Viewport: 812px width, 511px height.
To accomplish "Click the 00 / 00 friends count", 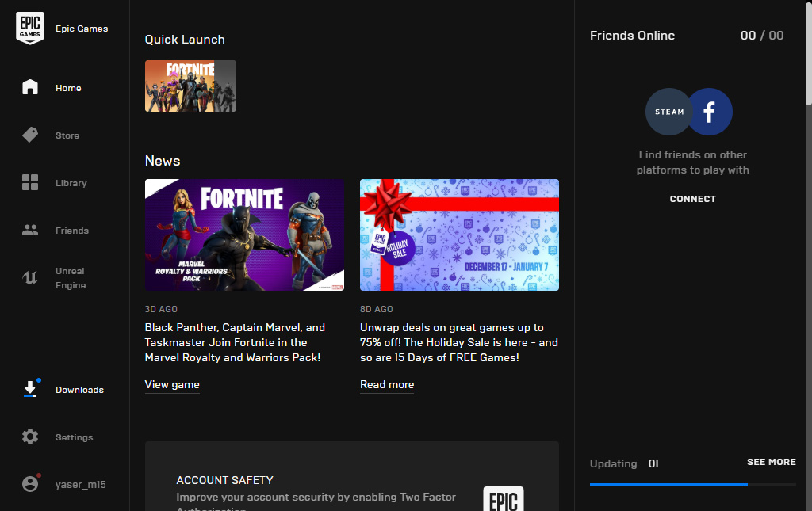I will pos(762,36).
